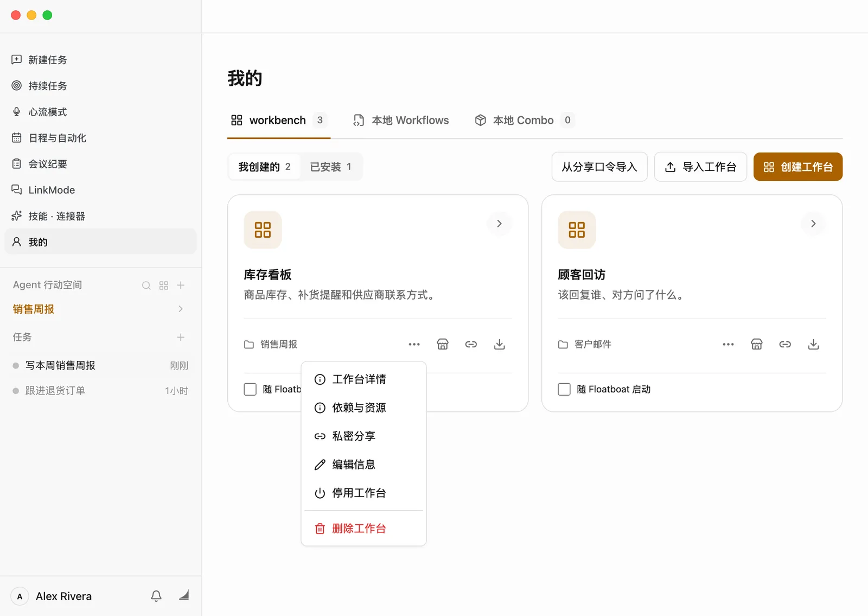The image size is (868, 616).
Task: Open grid view in Agent 行动空间
Action: tap(164, 285)
